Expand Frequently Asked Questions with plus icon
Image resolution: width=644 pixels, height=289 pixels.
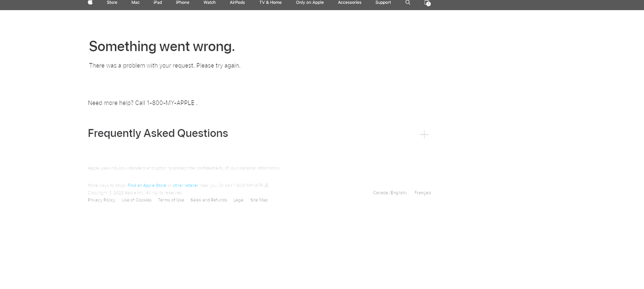[x=424, y=134]
